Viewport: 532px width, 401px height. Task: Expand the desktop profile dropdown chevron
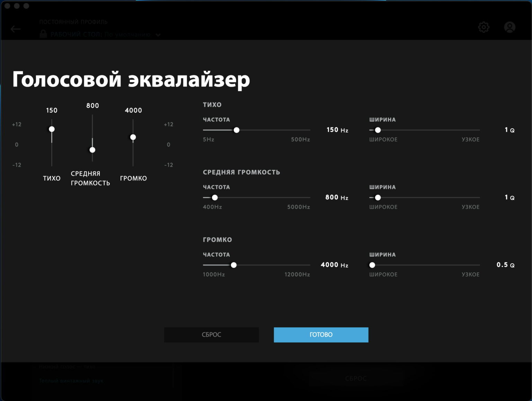point(158,35)
